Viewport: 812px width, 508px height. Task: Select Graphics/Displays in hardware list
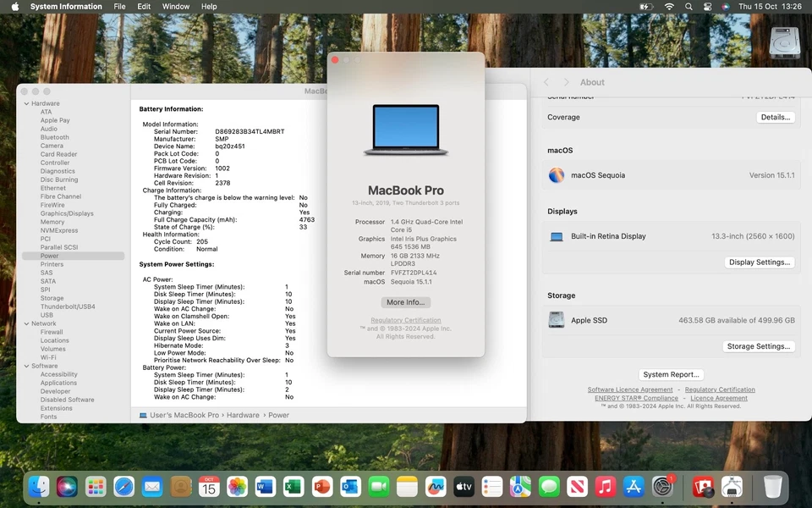click(67, 213)
